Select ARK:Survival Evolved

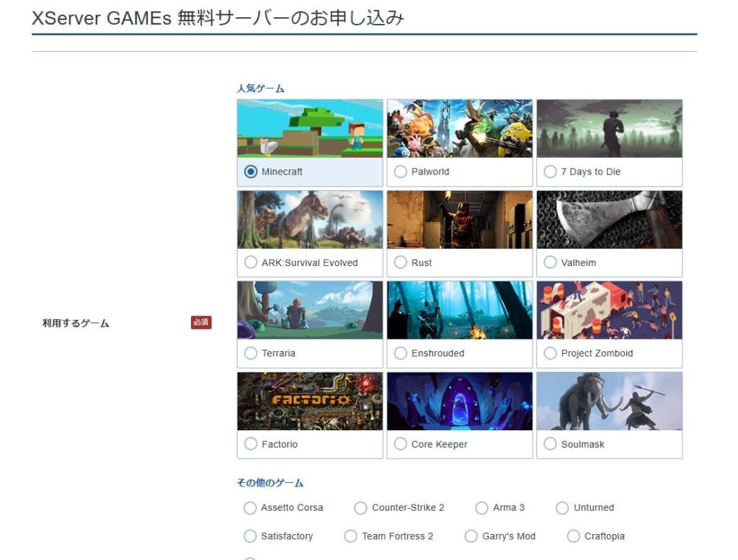tap(251, 262)
